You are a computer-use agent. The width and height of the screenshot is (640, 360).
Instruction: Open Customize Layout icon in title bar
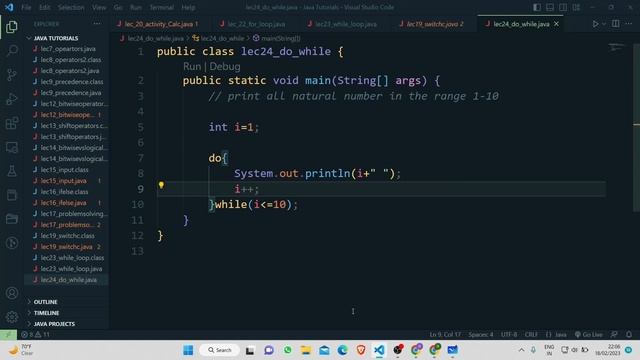(576, 7)
